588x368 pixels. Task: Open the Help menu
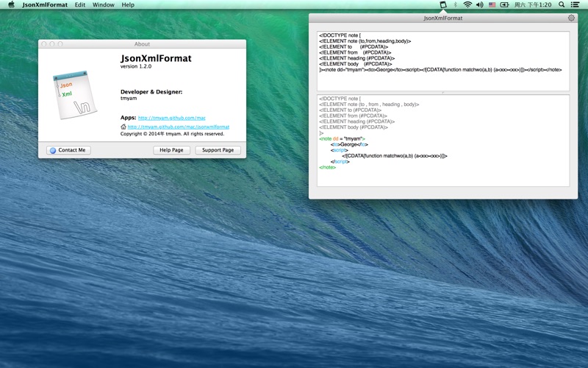(128, 4)
